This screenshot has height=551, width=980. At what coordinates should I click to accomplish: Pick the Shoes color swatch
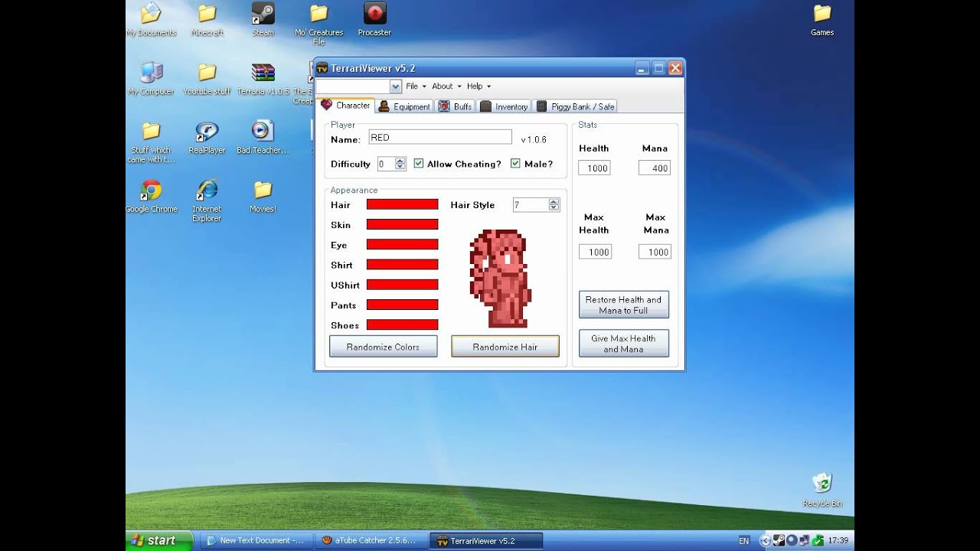tap(402, 324)
